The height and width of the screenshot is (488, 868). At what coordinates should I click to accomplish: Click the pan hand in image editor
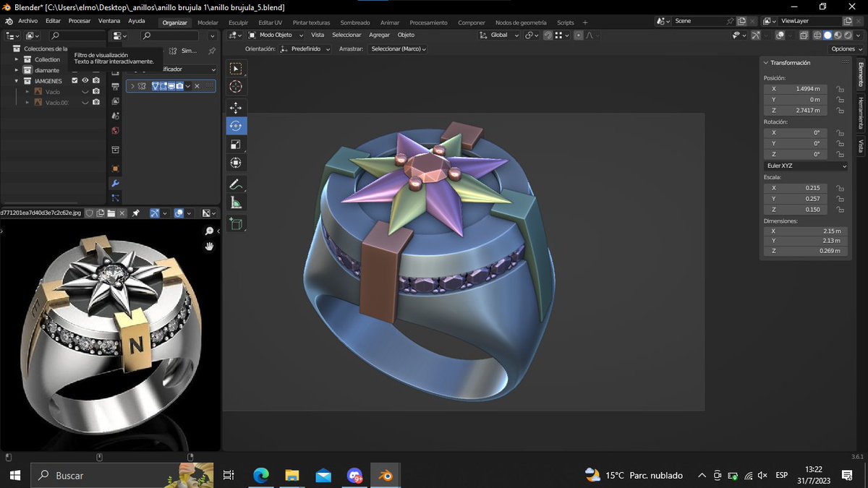210,247
